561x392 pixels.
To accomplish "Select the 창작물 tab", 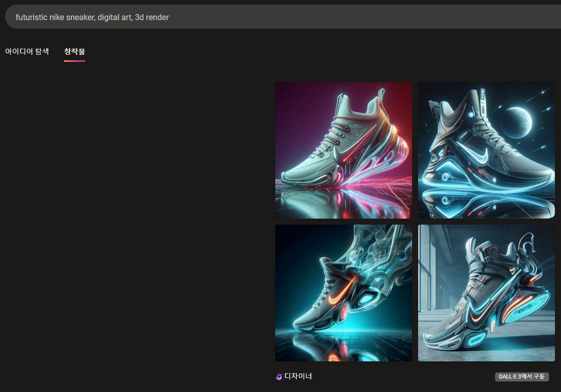I will click(x=74, y=51).
